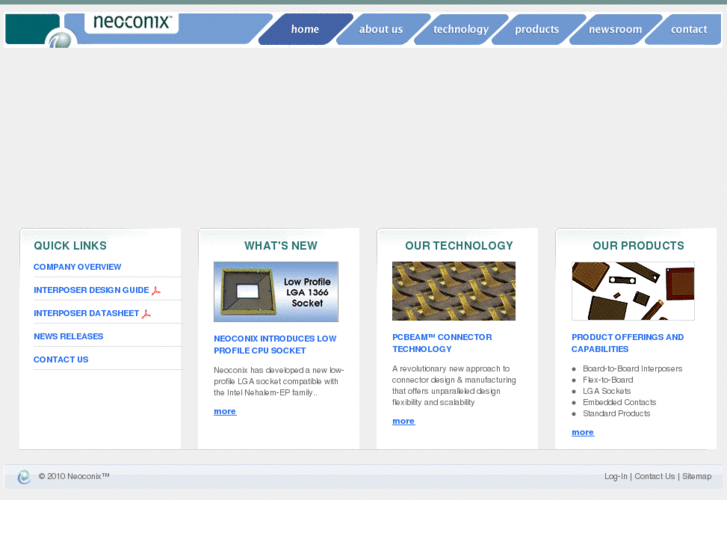Click the PCBeam connector technology image
Screen dimensions: 727x545
click(454, 291)
